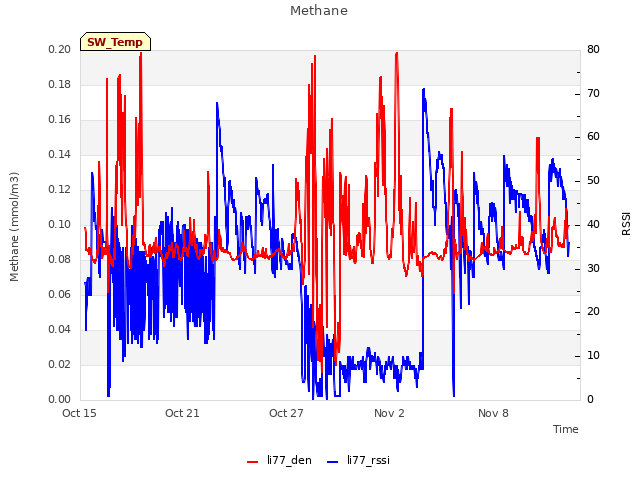
Task: Click the 0.04 methane axis value
Action: pyautogui.click(x=60, y=329)
